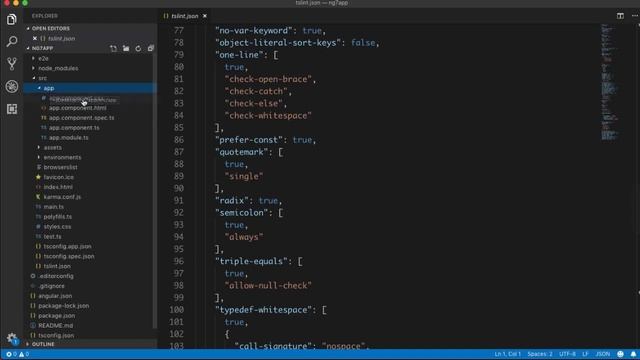Select the tslint.json editor tab
Viewport: 640px width, 360px height.
click(x=184, y=16)
